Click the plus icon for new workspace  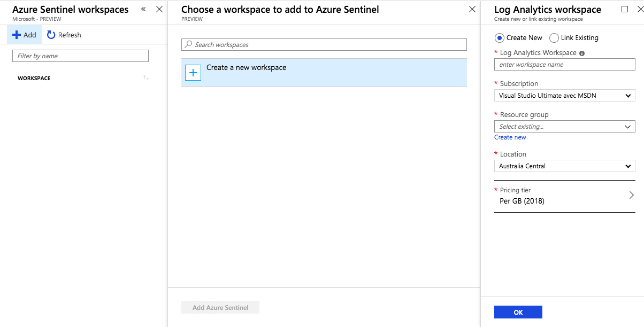[x=193, y=72]
